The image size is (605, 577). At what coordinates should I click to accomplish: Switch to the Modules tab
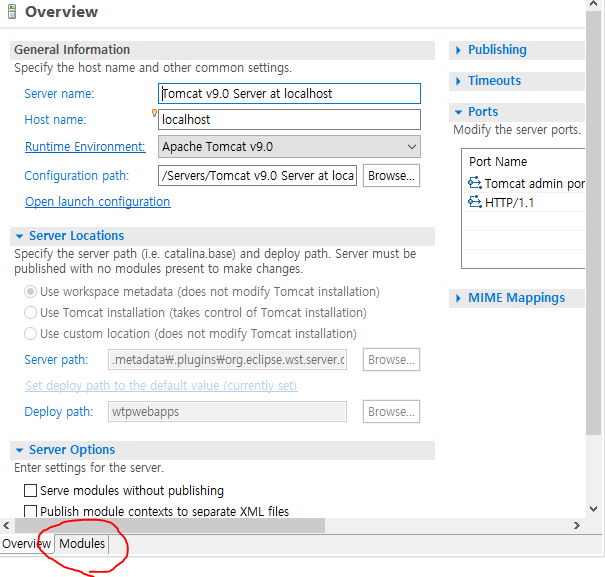(x=82, y=543)
